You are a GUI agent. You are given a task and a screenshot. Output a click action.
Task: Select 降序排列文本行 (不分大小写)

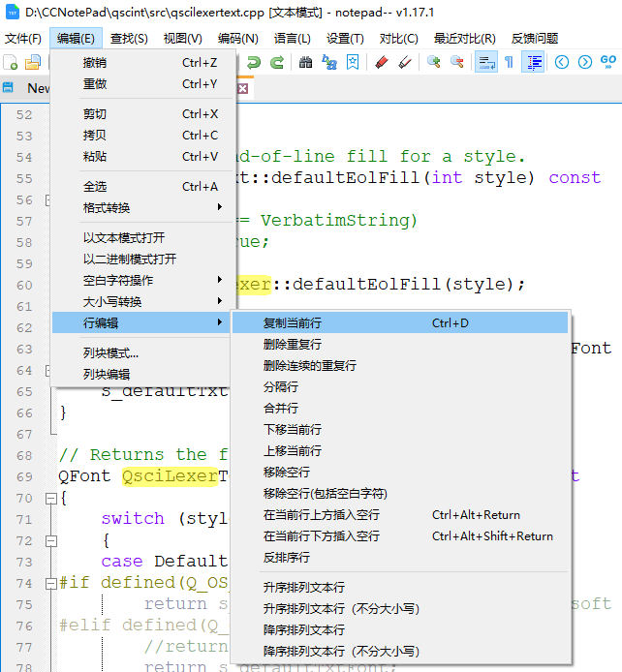click(x=400, y=652)
